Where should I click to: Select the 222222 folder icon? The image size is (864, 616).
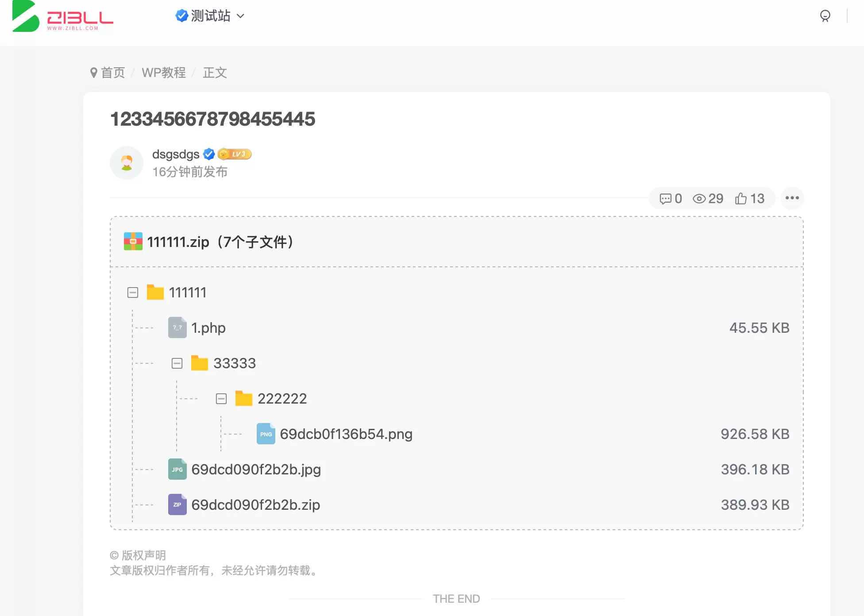(x=244, y=398)
